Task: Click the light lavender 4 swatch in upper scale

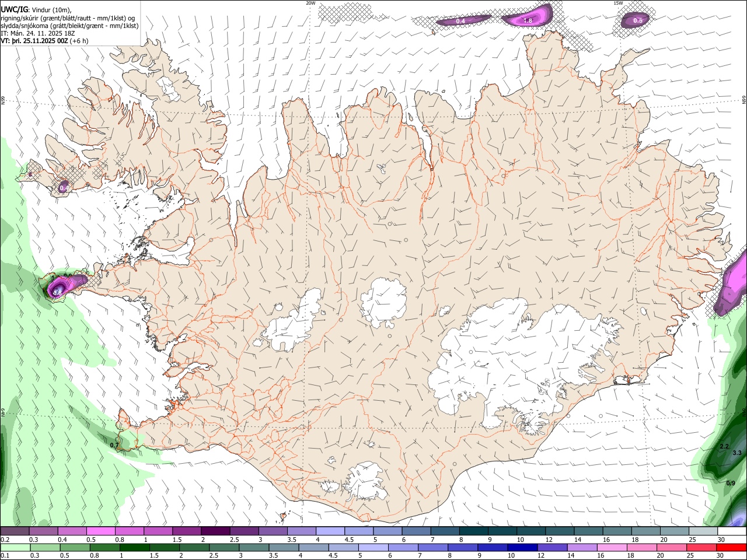Action: click(330, 531)
